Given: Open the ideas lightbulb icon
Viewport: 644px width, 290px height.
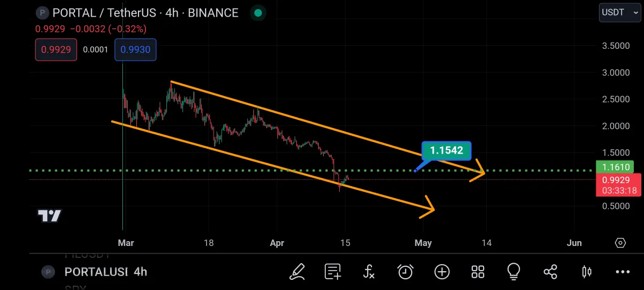Looking at the screenshot, I should (x=514, y=271).
